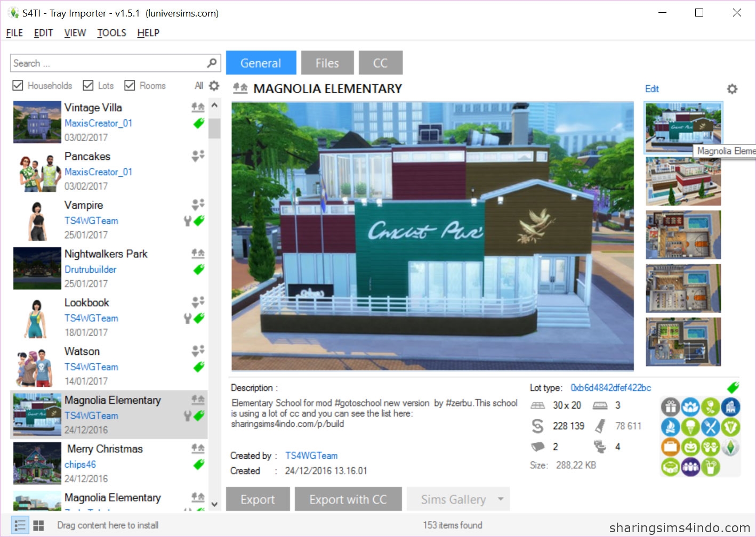Click the green rose pack icon
The height and width of the screenshot is (537, 756).
click(x=710, y=407)
